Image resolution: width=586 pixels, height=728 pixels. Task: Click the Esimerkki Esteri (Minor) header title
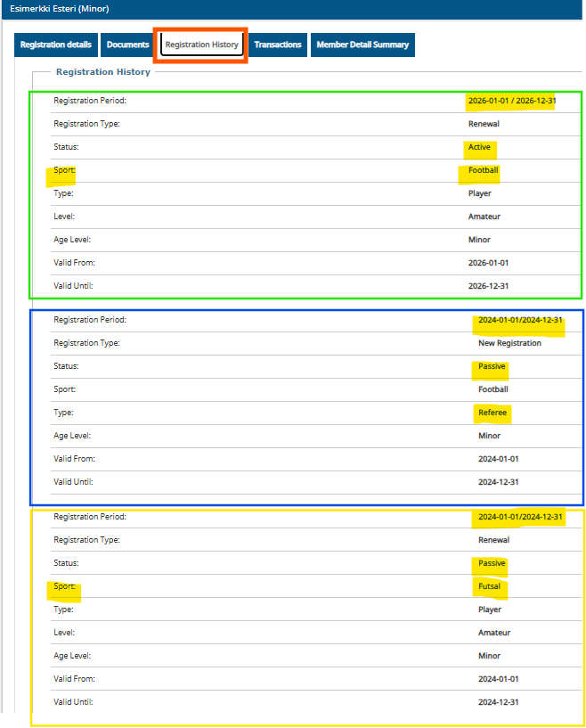60,9
